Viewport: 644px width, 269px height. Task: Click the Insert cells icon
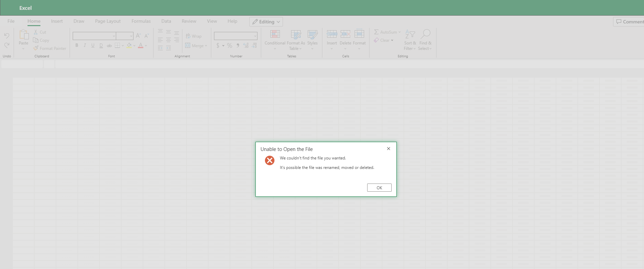tap(332, 34)
